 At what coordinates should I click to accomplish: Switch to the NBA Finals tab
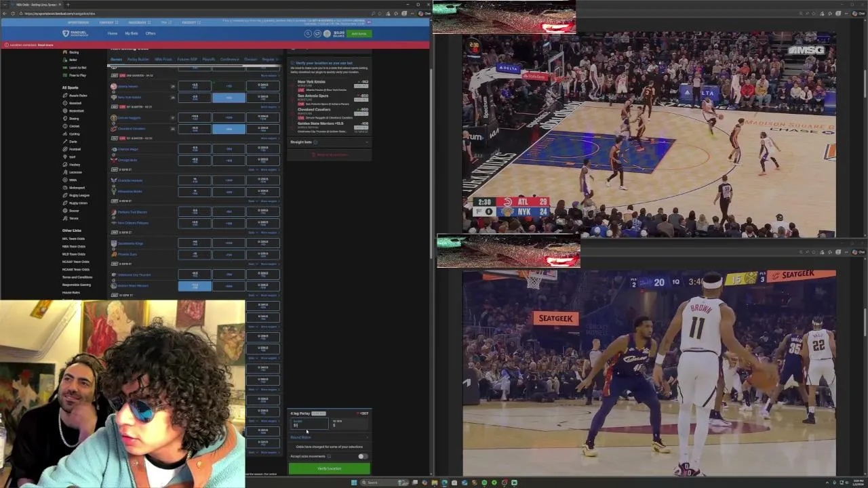(x=163, y=60)
